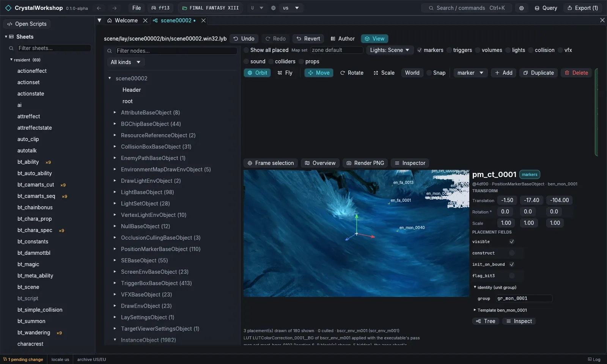This screenshot has height=364, width=607.
Task: Switch to Author mode
Action: pos(343,39)
